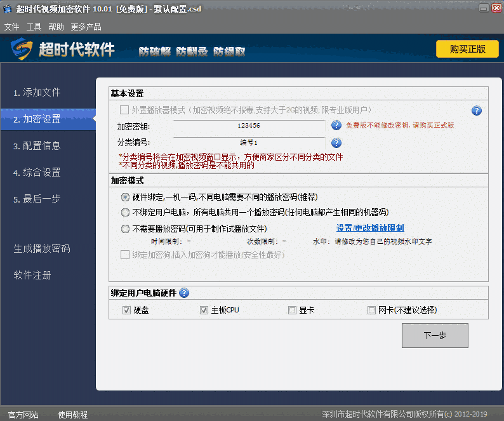Uncheck the 硬盘 hardware checkbox
This screenshot has width=504, height=421.
point(126,310)
